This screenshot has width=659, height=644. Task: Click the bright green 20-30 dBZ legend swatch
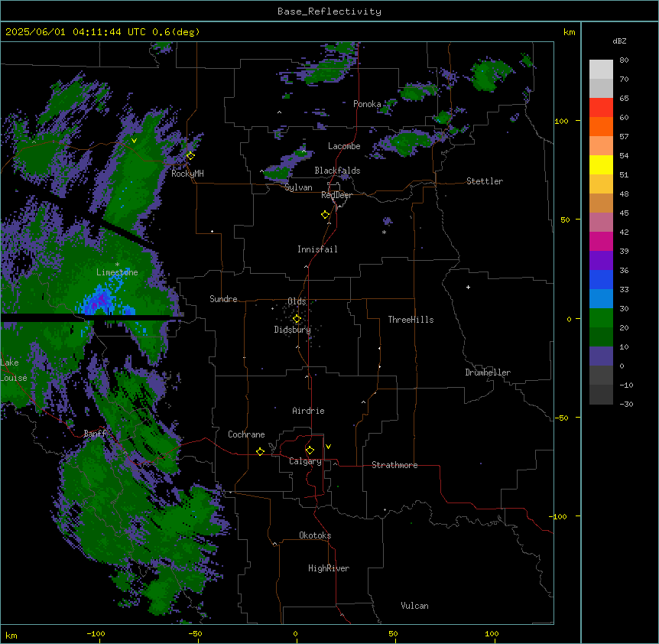[x=601, y=318]
